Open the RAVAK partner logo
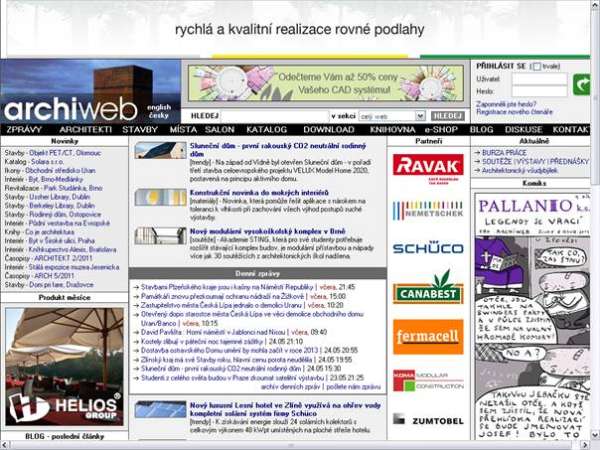Screen dimensions: 600x450 [x=428, y=169]
